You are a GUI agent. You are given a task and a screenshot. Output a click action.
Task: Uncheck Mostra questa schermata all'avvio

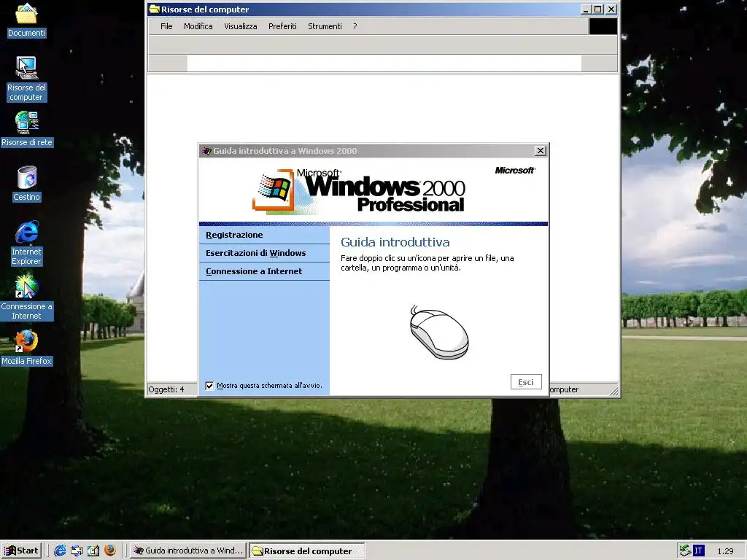coord(209,386)
